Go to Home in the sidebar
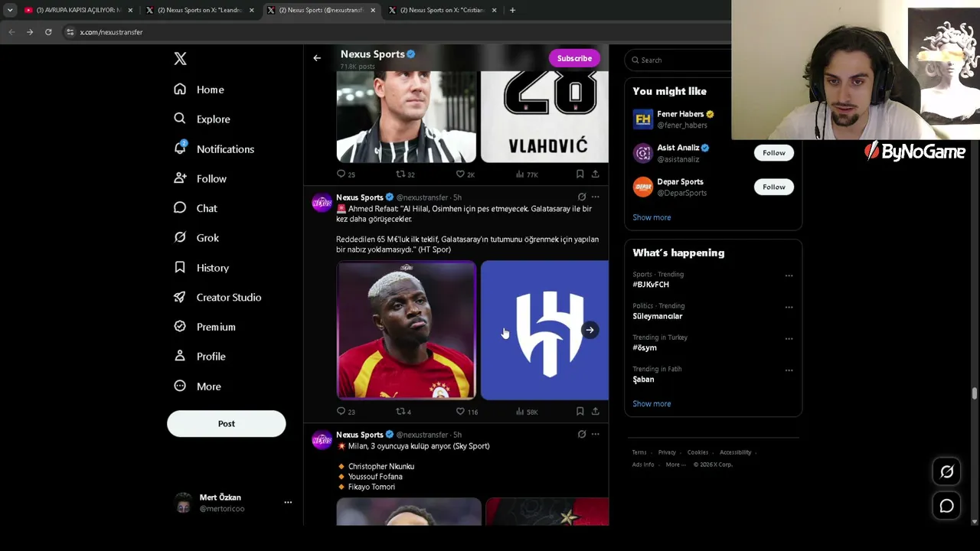 [x=199, y=90]
